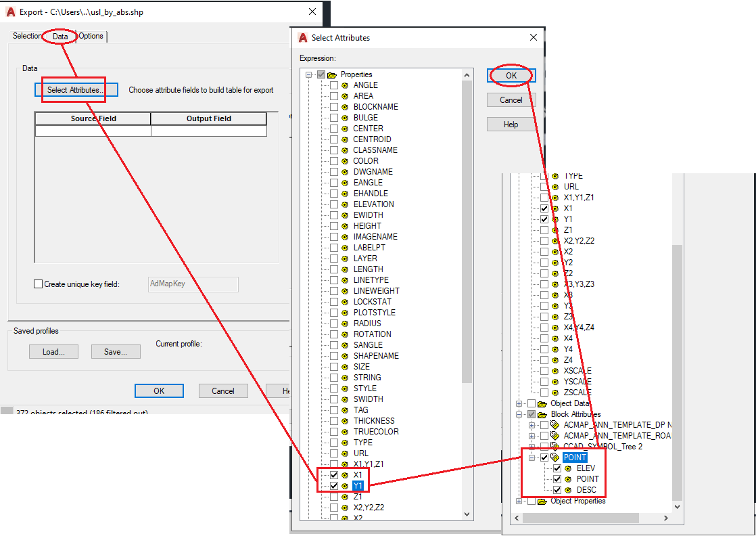This screenshot has width=756, height=536.
Task: Click the yellow tag icon beside POINT block
Action: [557, 457]
